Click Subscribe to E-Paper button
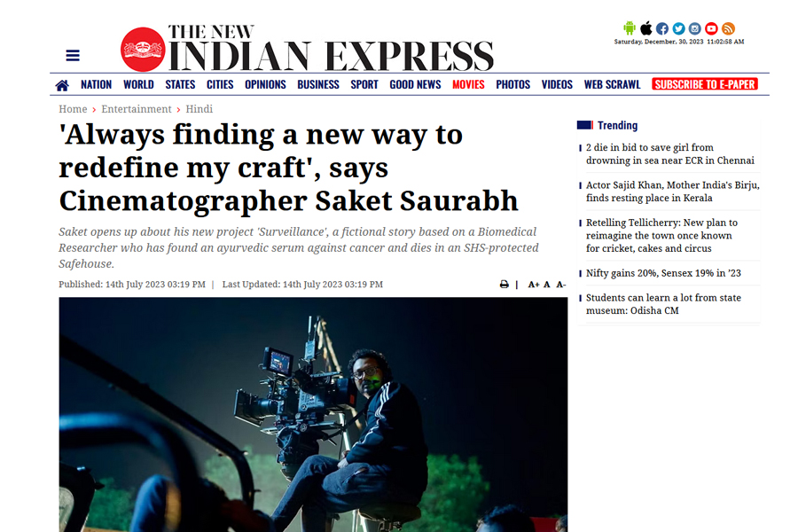 pos(704,84)
